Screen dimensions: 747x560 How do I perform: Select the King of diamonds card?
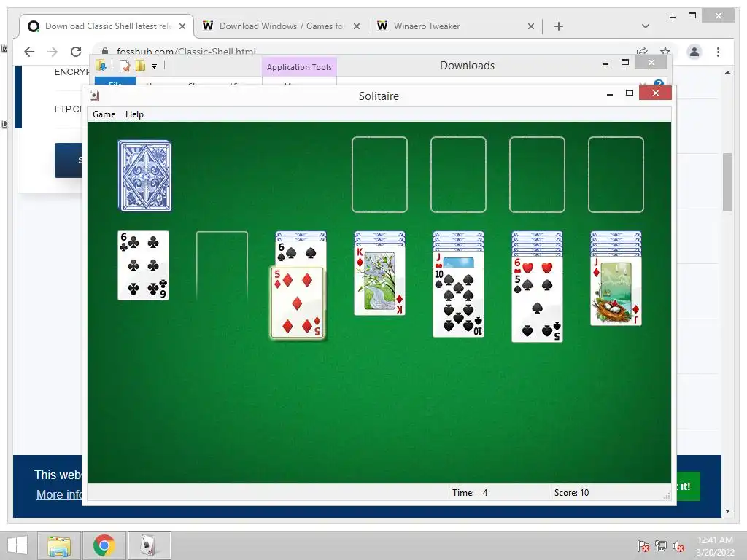tap(379, 281)
